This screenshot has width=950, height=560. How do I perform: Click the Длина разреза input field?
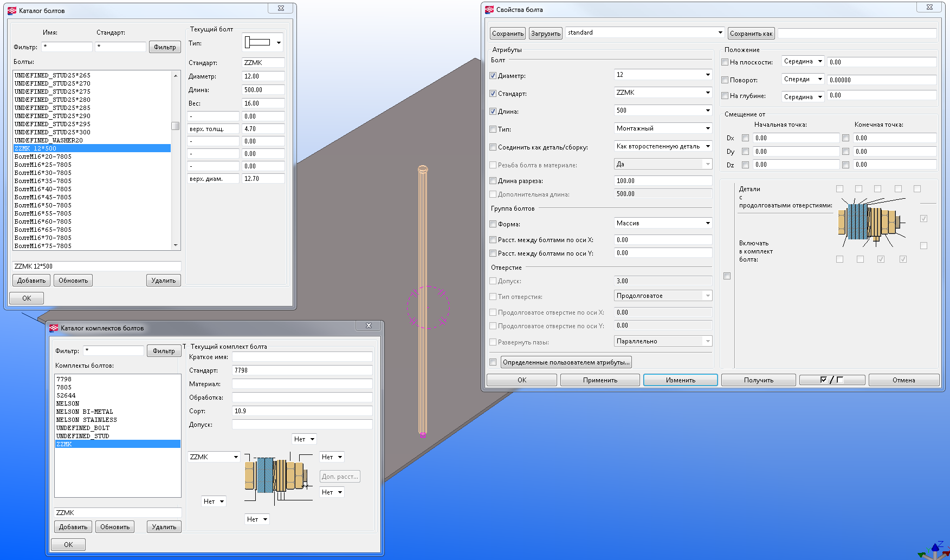(x=663, y=181)
